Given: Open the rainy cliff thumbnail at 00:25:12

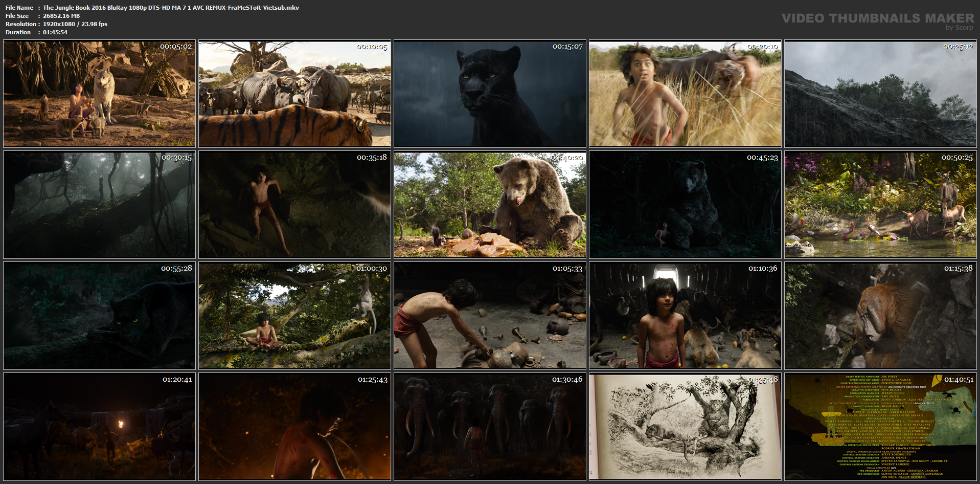Looking at the screenshot, I should [x=880, y=94].
